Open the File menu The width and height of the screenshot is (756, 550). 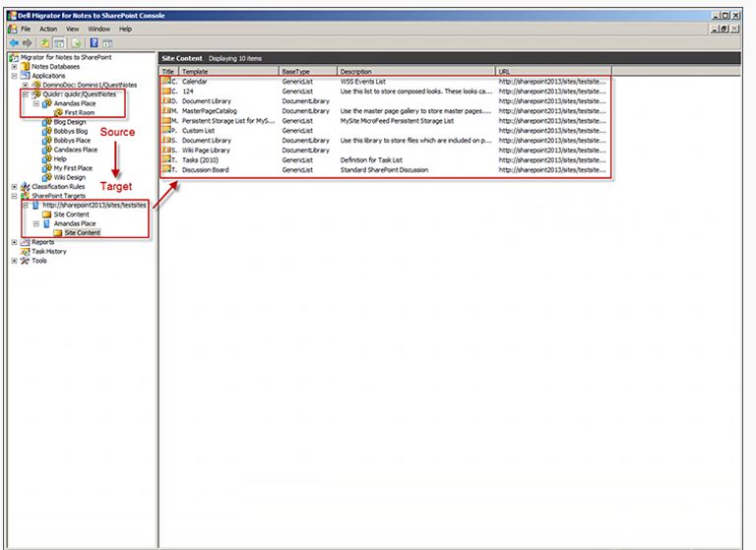click(26, 29)
